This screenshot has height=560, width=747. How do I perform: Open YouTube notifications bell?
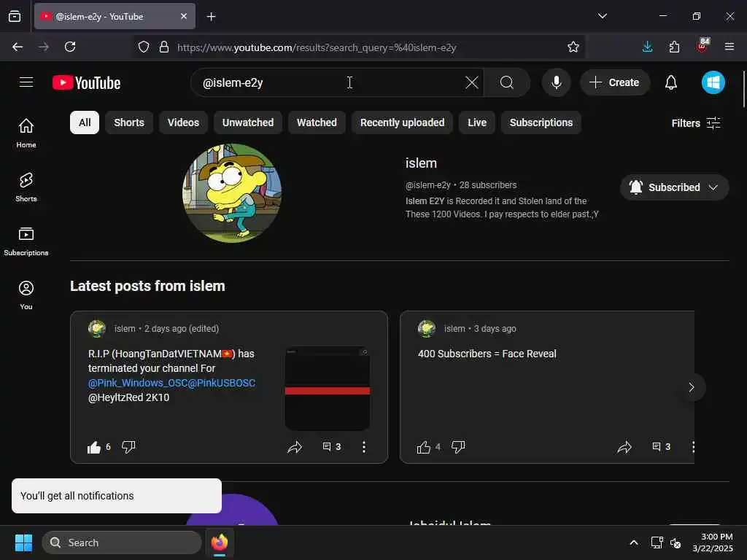coord(671,82)
